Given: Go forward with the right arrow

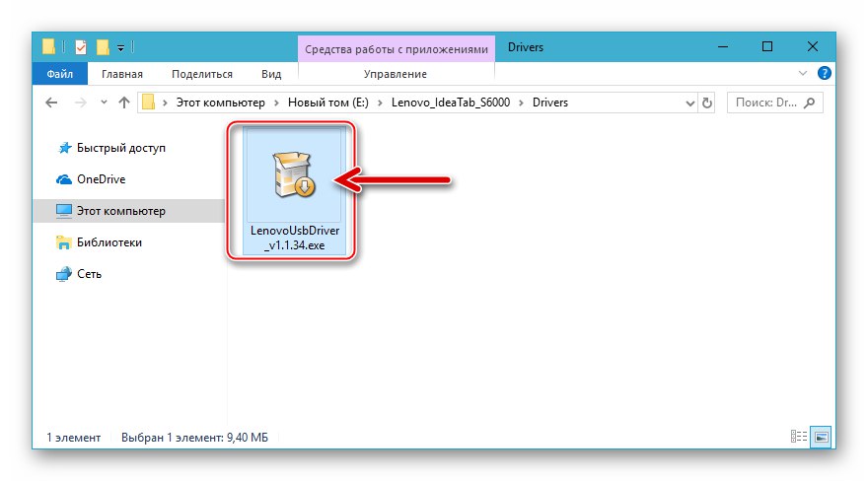Looking at the screenshot, I should click(81, 103).
